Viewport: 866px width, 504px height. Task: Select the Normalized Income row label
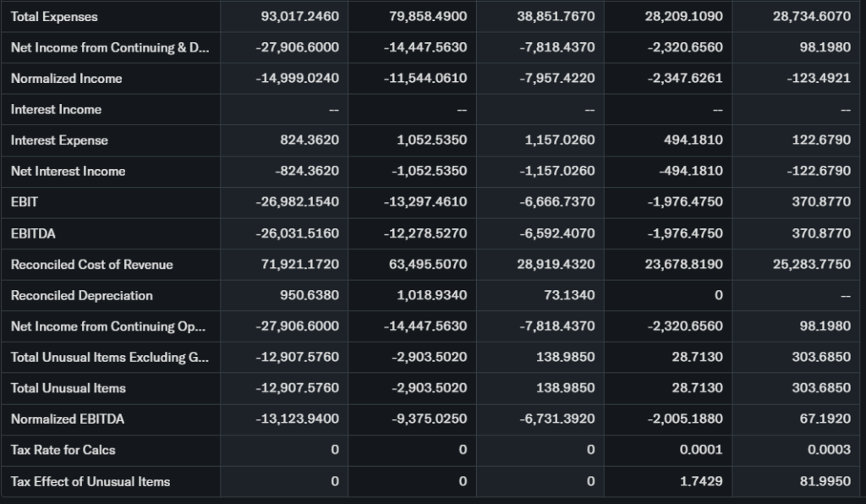66,79
